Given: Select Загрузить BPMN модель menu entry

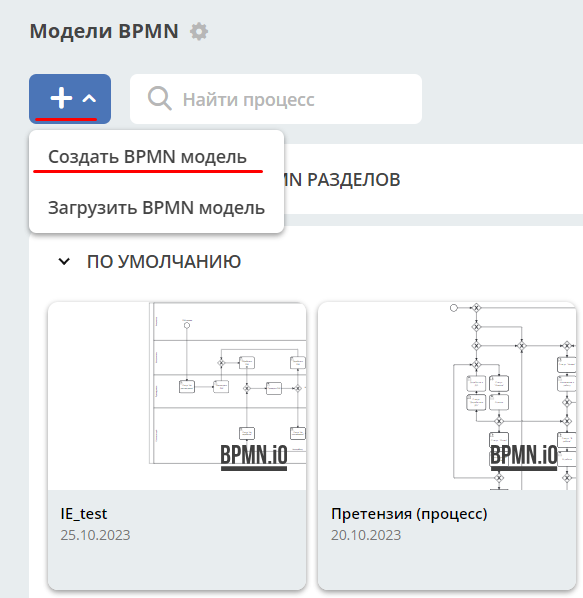Looking at the screenshot, I should pyautogui.click(x=156, y=208).
